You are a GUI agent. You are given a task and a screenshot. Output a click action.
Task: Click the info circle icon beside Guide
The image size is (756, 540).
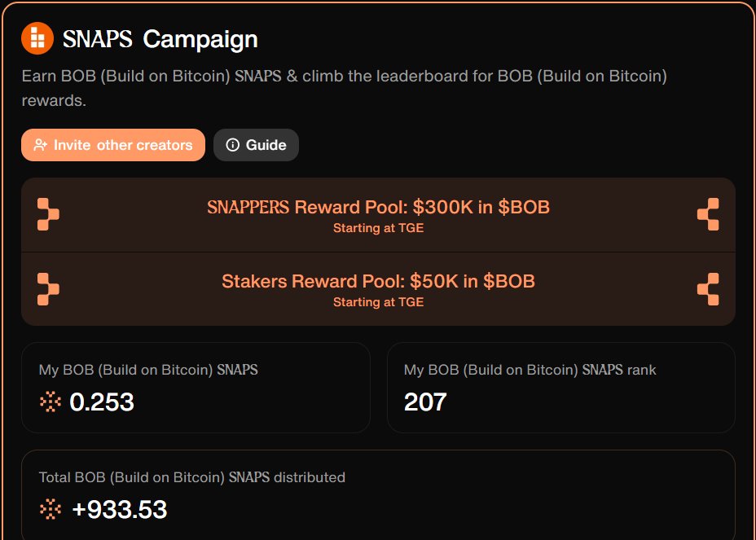click(233, 145)
